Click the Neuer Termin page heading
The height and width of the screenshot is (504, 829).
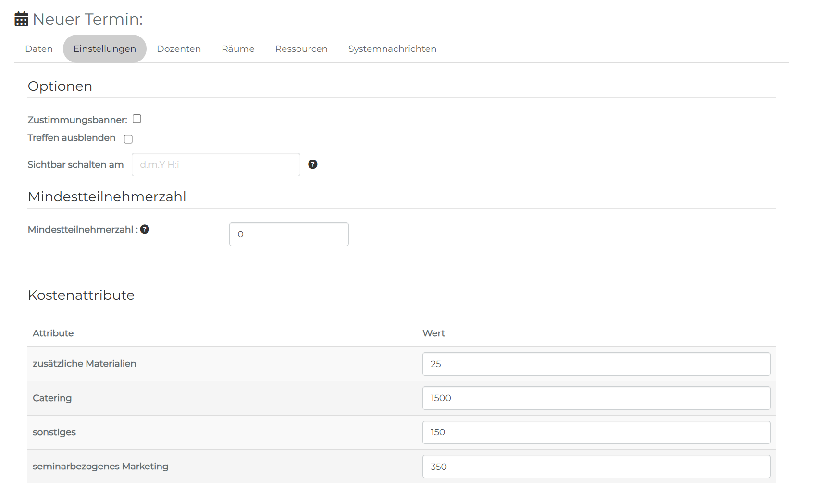pyautogui.click(x=88, y=19)
